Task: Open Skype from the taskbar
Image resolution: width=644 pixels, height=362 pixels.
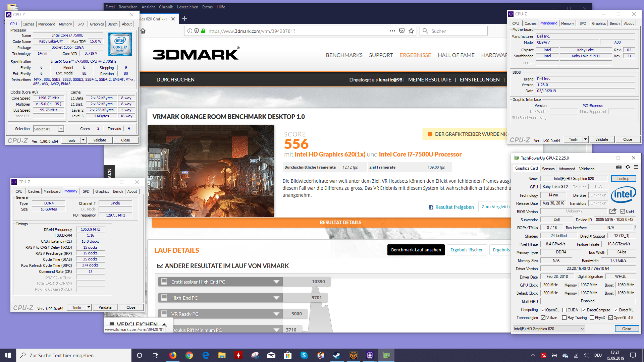Action: point(304,355)
